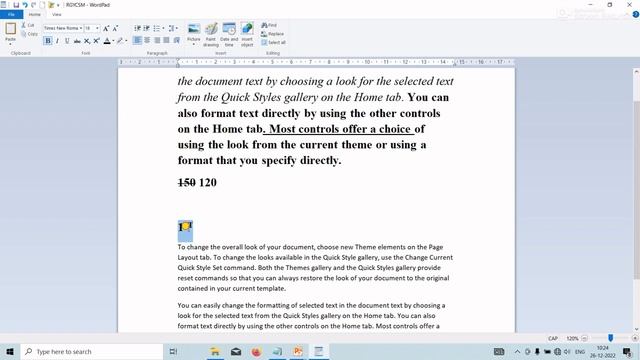Open the Customize Quick Access Toolbar dropdown
Image resolution: width=640 pixels, height=360 pixels.
(x=58, y=5)
